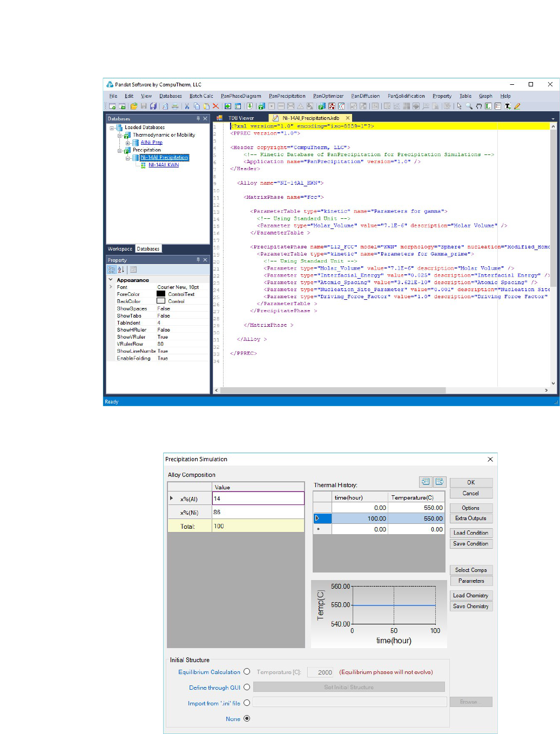Select the Define through GUI radio button

[x=247, y=687]
